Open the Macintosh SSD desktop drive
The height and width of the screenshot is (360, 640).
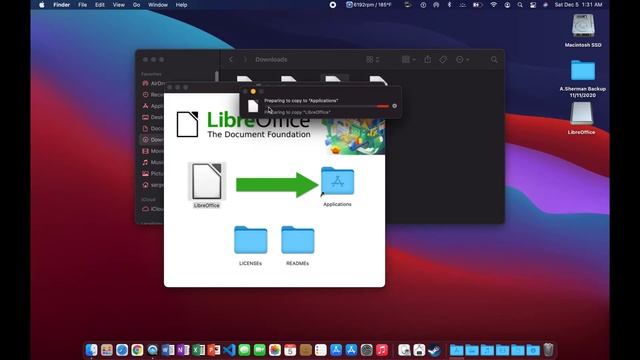[583, 26]
